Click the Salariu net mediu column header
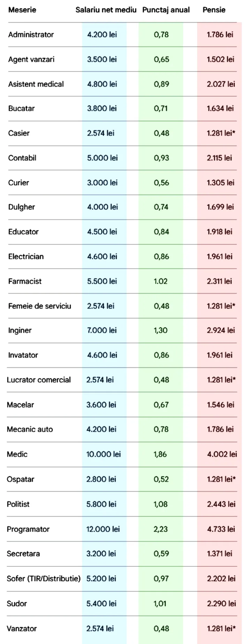Screen dimensions: 244x644 (x=106, y=10)
